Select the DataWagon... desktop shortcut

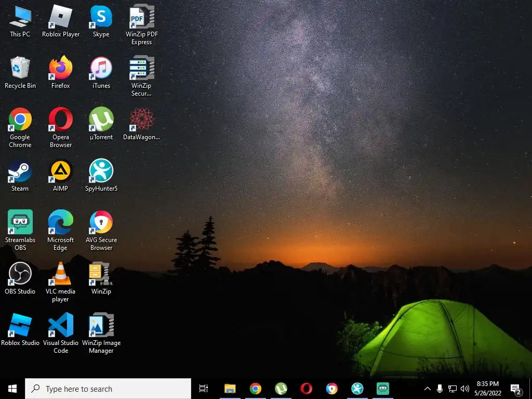[141, 124]
